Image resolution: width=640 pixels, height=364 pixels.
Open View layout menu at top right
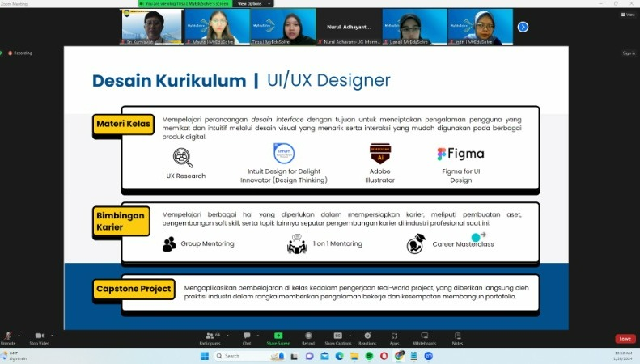pyautogui.click(x=628, y=15)
